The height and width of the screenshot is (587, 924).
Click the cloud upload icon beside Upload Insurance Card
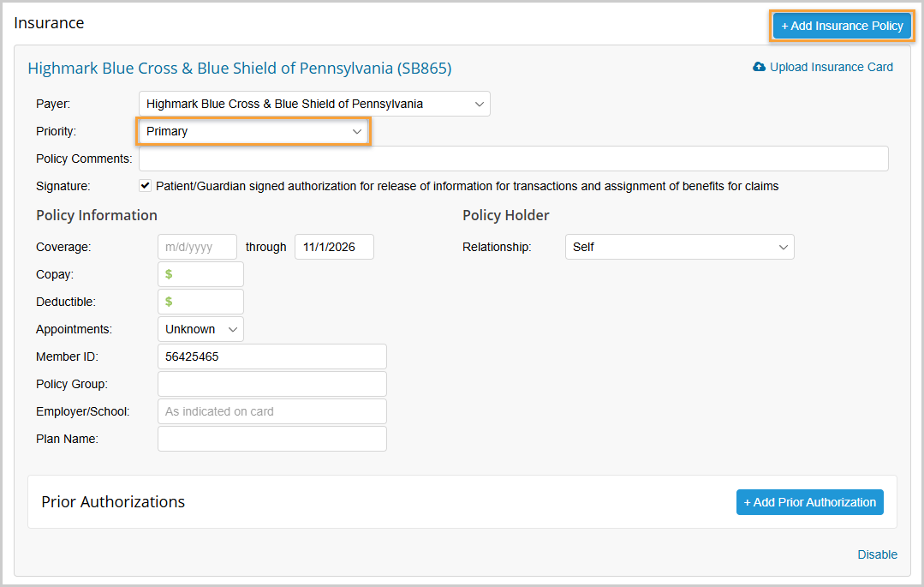click(x=759, y=67)
